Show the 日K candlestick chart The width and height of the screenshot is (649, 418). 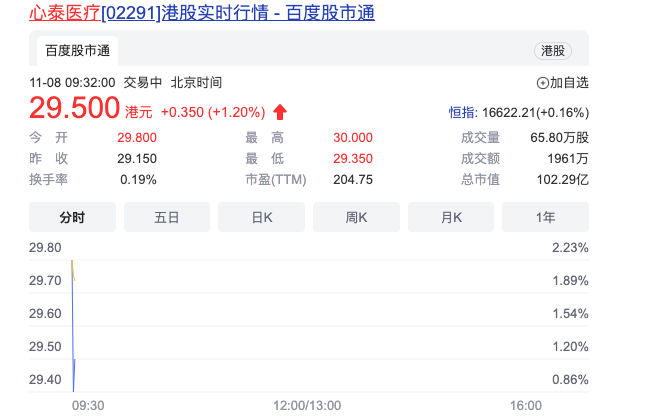[262, 217]
